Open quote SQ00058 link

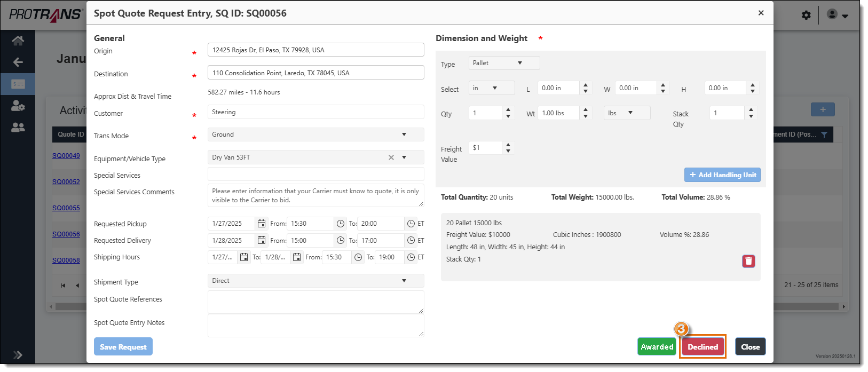click(66, 260)
